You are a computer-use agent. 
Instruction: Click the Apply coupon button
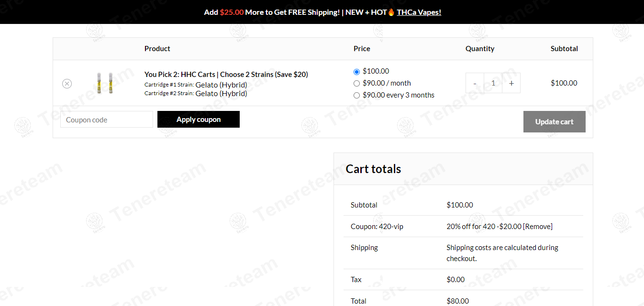click(x=198, y=119)
